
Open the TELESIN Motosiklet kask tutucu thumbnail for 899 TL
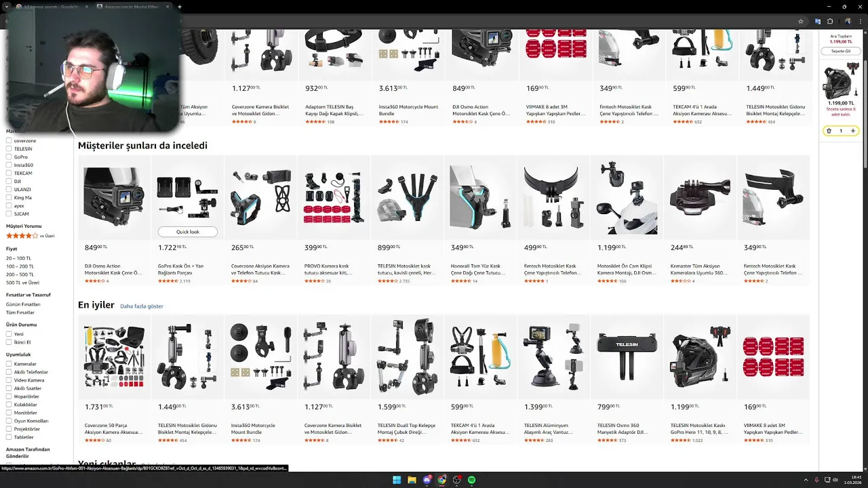coord(407,197)
